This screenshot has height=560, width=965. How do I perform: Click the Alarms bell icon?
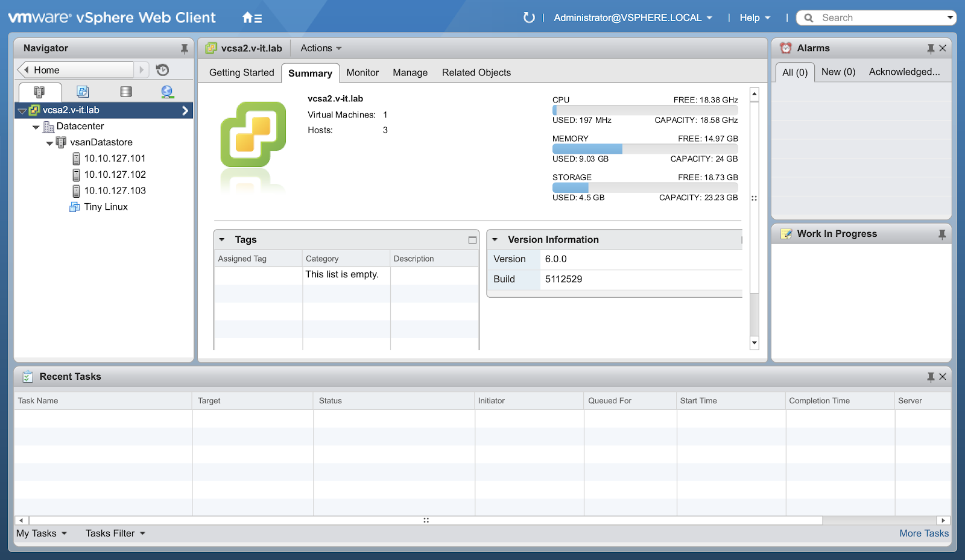(785, 48)
